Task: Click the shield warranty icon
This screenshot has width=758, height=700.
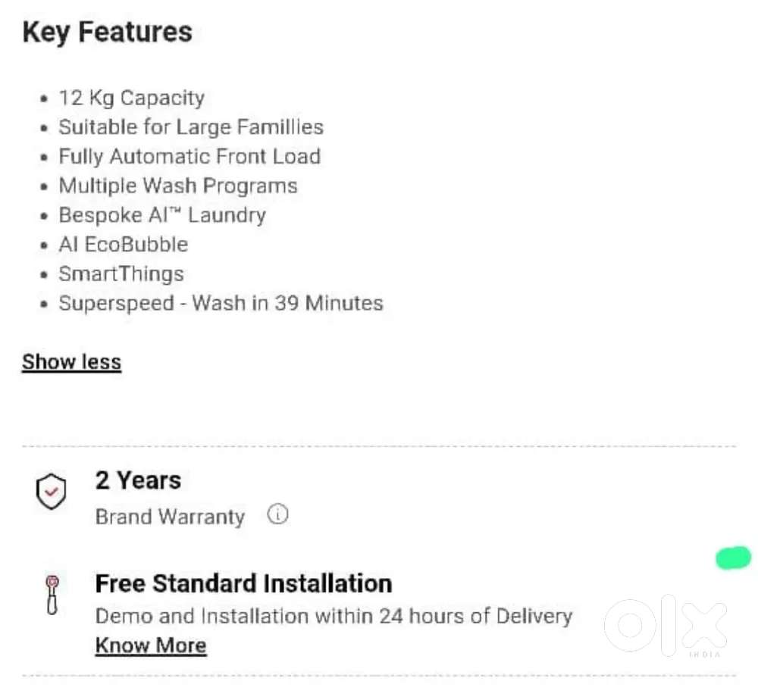Action: [50, 492]
